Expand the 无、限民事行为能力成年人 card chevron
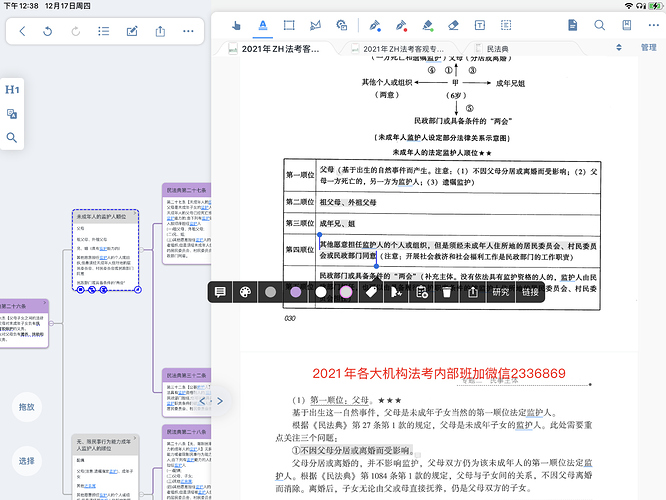The height and width of the screenshot is (500, 666). 135,438
